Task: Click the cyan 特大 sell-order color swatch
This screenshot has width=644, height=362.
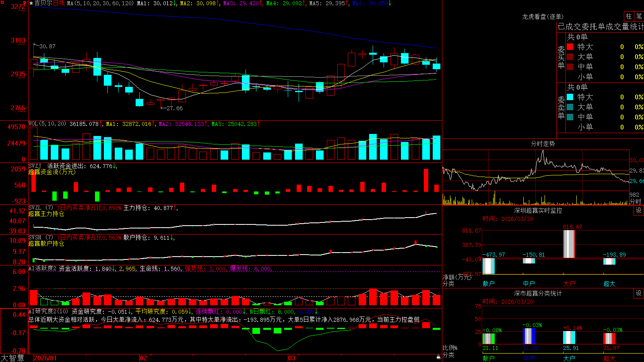Action: tap(570, 97)
